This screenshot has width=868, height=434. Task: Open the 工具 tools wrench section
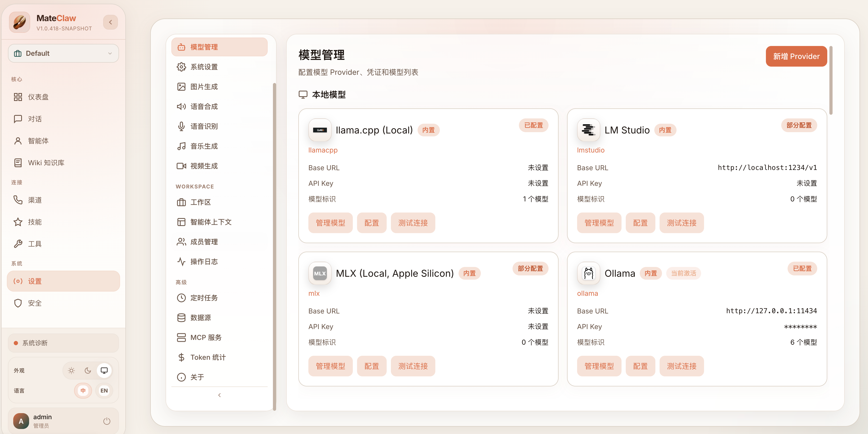(x=34, y=244)
